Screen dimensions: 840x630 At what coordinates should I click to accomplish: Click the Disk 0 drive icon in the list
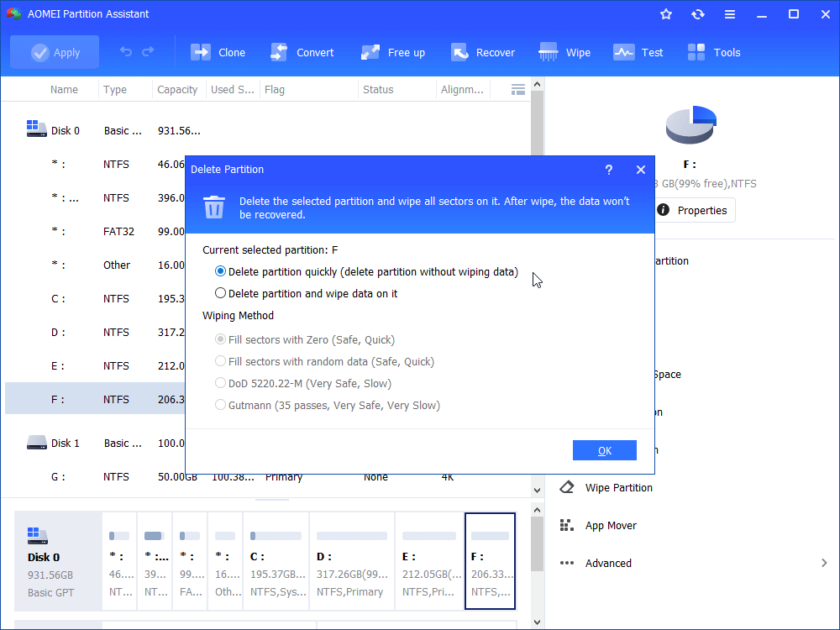pyautogui.click(x=36, y=129)
